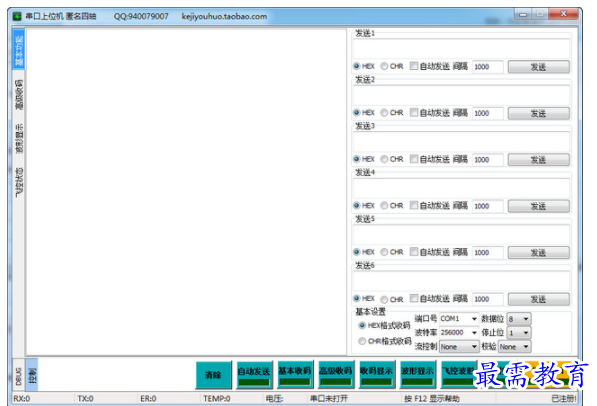Viewport: 597px width, 406px height.
Task: Choose CHR格式收码 receive mode
Action: point(362,341)
